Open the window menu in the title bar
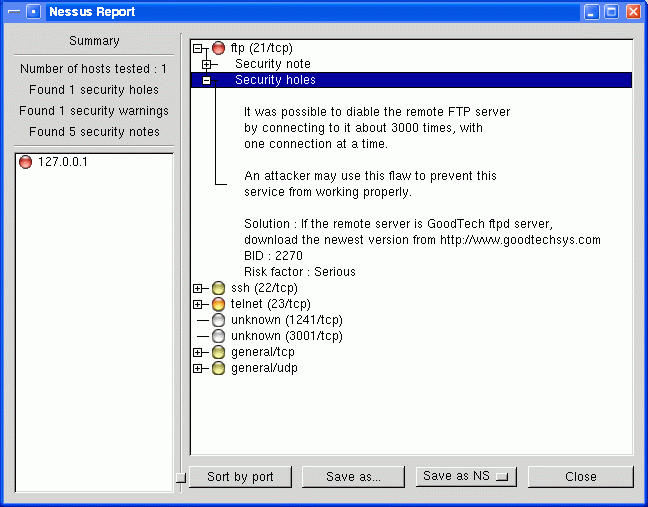 [x=33, y=12]
